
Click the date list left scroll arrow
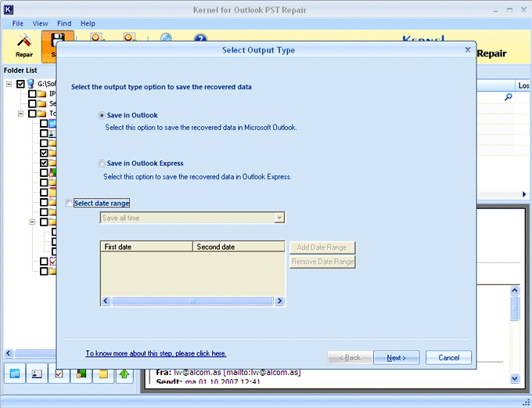click(x=106, y=301)
